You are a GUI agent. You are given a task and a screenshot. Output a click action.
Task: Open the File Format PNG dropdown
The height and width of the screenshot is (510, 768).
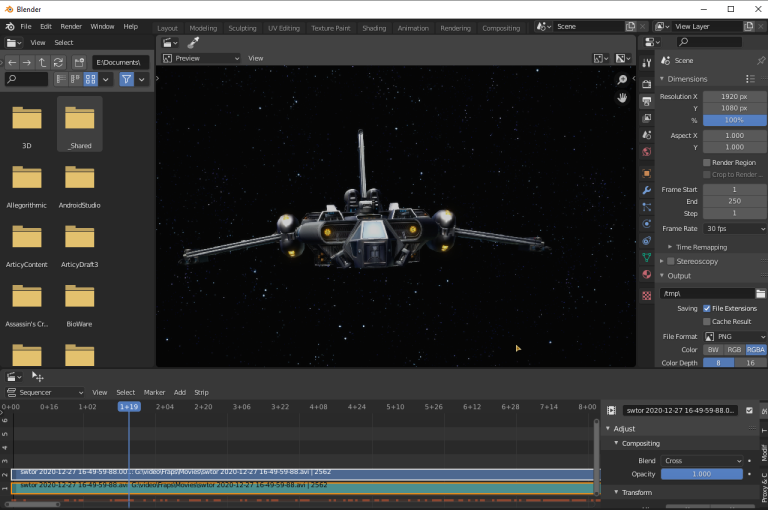point(735,337)
